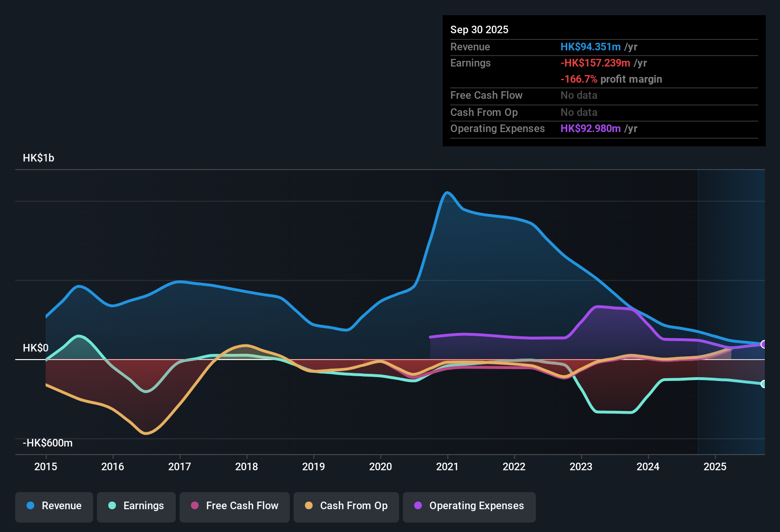Click the pink Free Cash Flow legend dot
This screenshot has height=532, width=780.
[195, 506]
